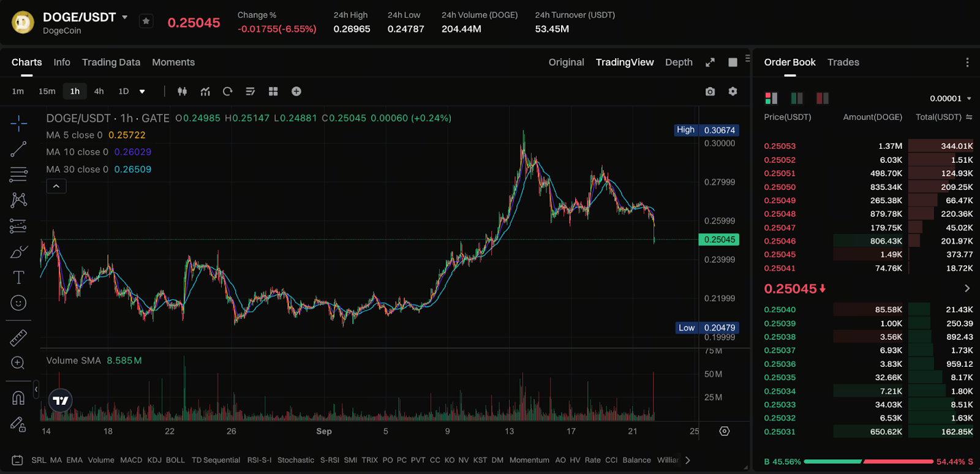Switch chart to Original view
The width and height of the screenshot is (980, 474).
click(566, 62)
